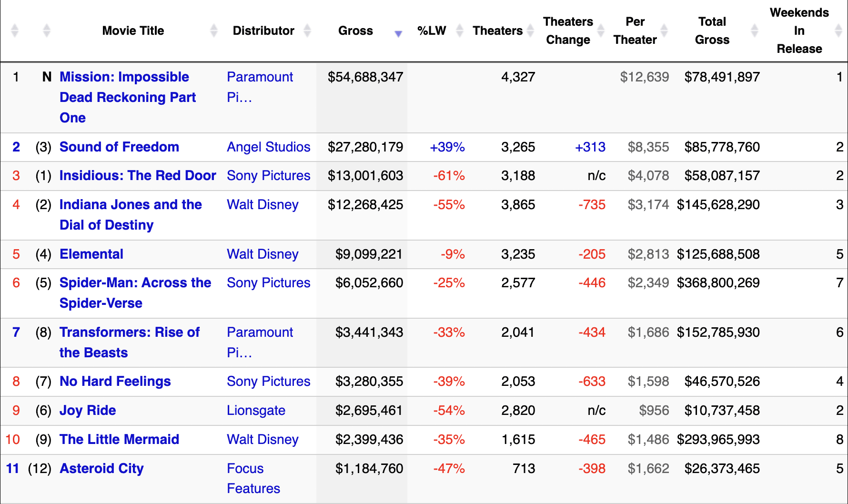Click sort arrows next to Per Theater
Viewport: 848px width, 504px height.
(664, 31)
